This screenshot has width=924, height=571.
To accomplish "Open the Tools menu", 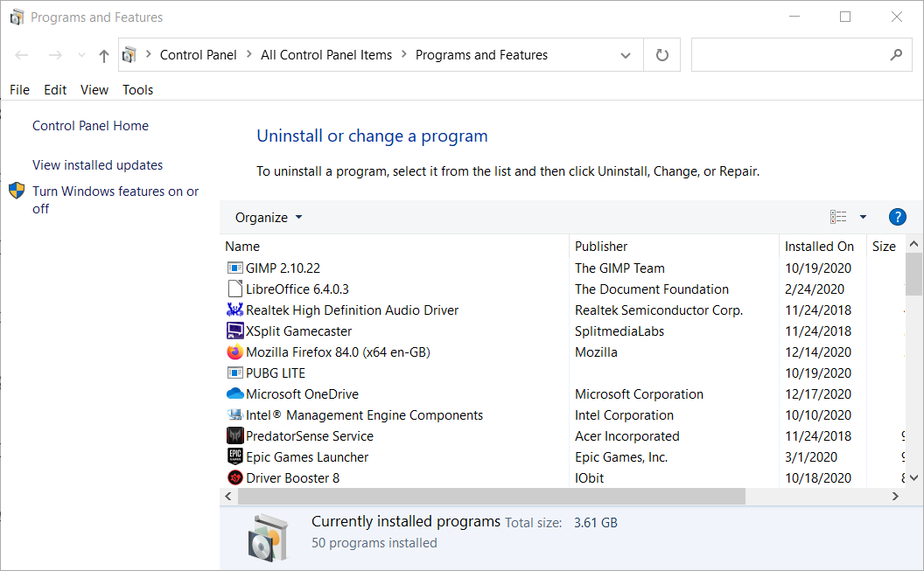I will click(138, 90).
